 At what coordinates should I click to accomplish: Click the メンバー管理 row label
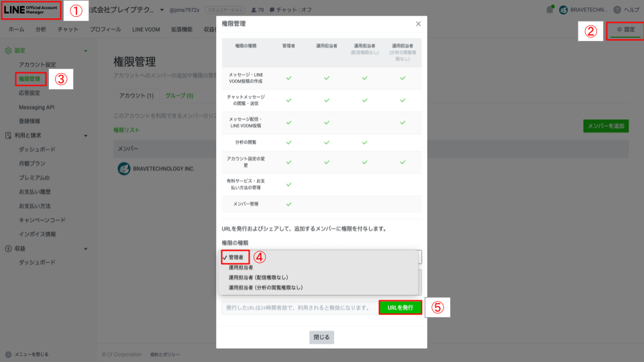[x=246, y=204]
